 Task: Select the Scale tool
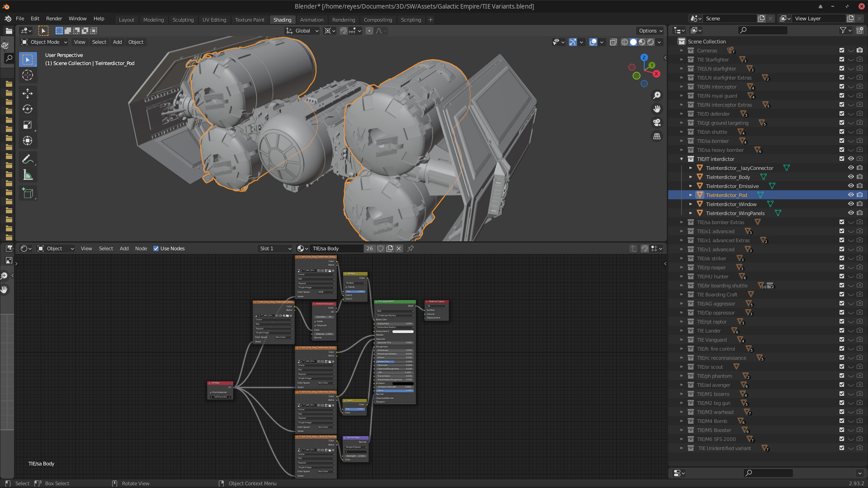point(28,125)
